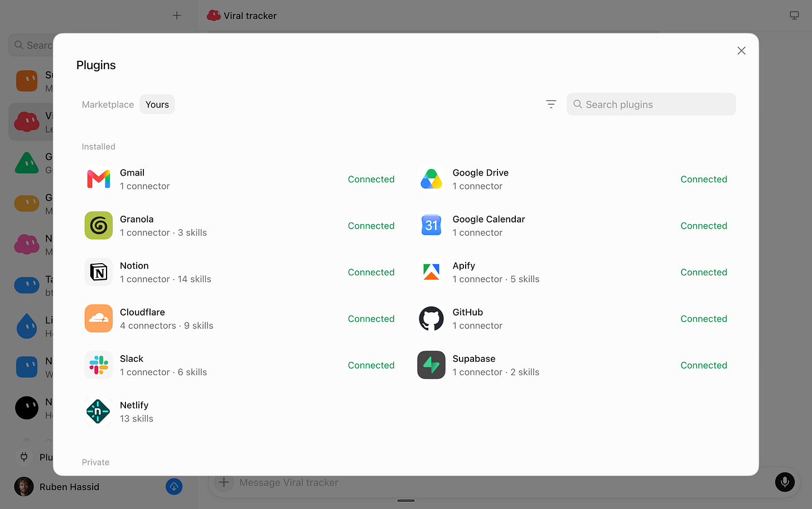Screen dimensions: 812x509
Task: Open Plugins via the sidebar plug icon
Action: [24, 457]
